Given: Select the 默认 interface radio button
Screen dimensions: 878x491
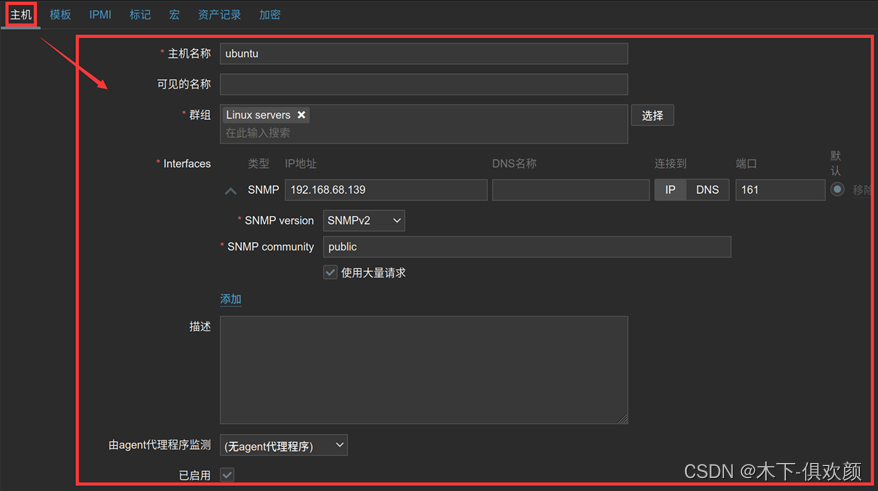Looking at the screenshot, I should (837, 189).
